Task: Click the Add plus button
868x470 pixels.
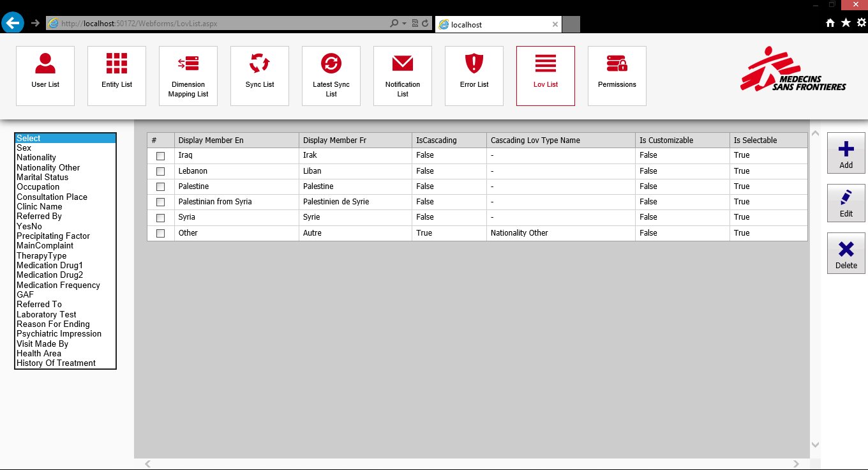Action: [x=846, y=153]
